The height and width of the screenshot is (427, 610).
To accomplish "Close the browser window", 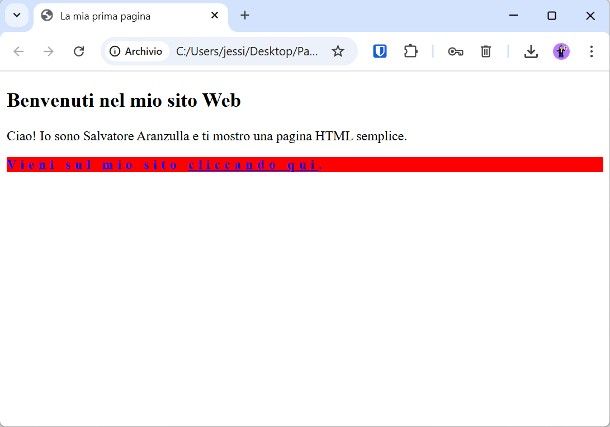I will pos(590,16).
